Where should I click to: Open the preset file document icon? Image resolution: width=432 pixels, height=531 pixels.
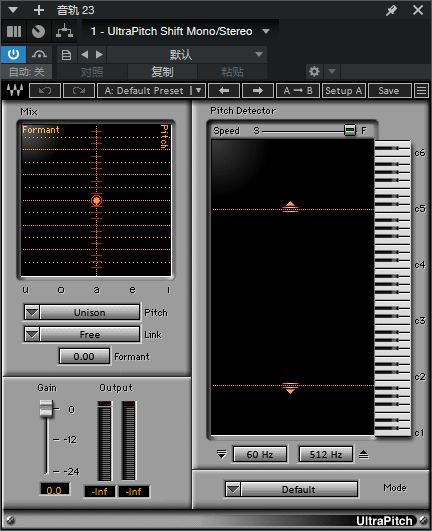point(66,55)
